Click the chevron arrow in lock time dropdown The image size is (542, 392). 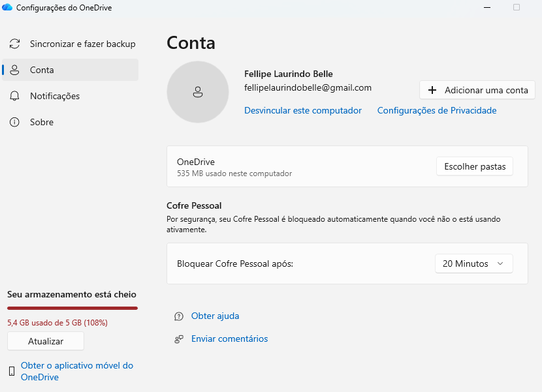tap(500, 264)
